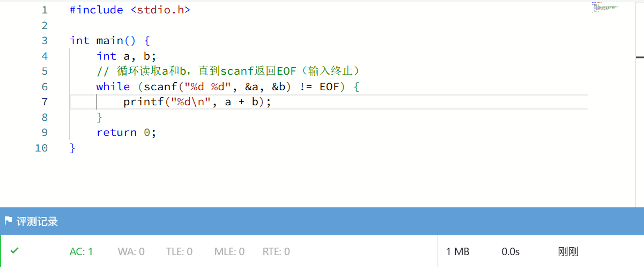Viewport: 644px width, 267px height.
Task: Click the green checkmark status icon
Action: click(x=14, y=251)
